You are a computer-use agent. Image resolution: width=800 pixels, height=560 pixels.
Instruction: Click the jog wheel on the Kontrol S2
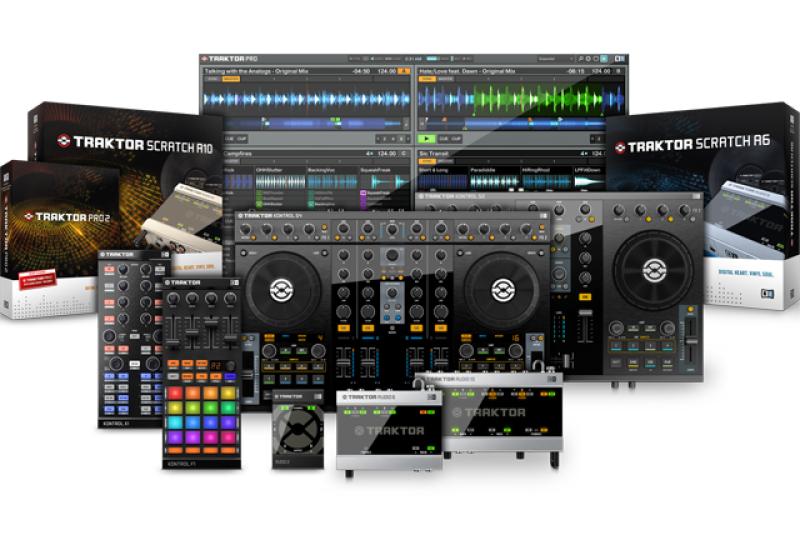(x=654, y=270)
